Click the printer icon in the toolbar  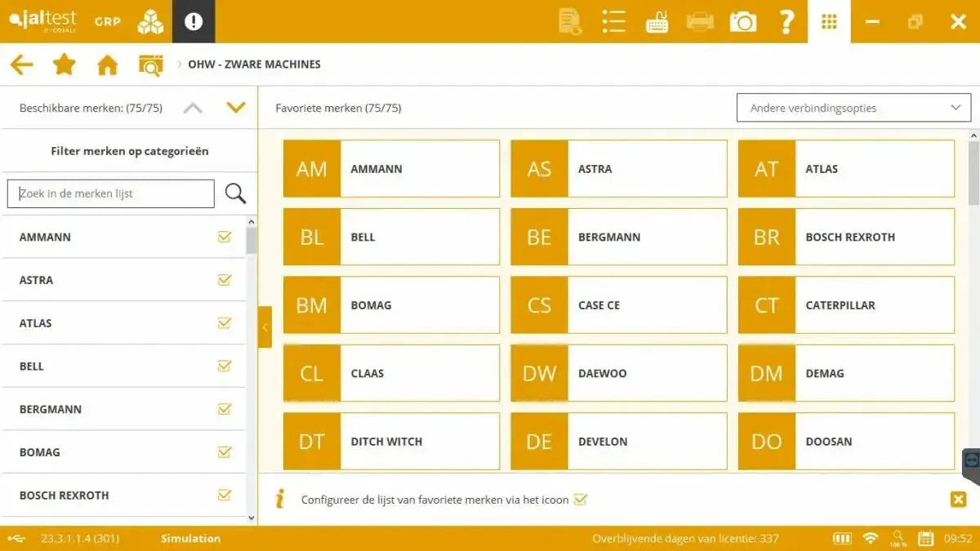click(x=699, y=21)
